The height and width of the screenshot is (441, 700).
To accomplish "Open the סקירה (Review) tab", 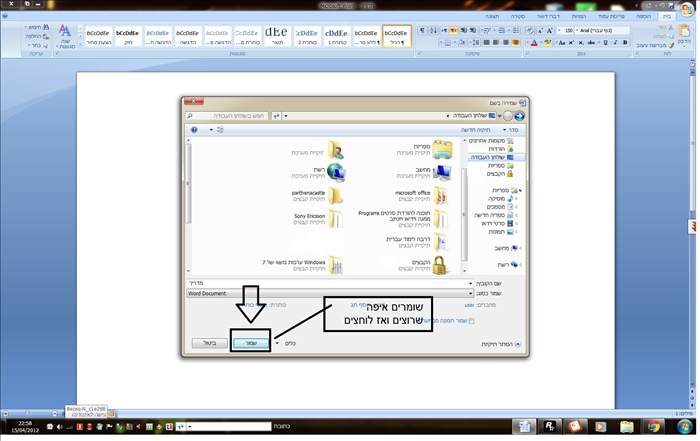I will pyautogui.click(x=518, y=16).
